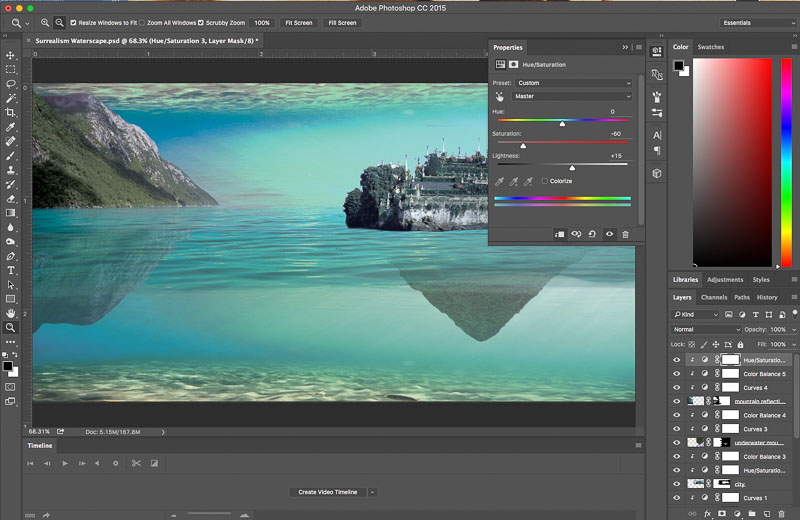
Task: Switch to the History tab
Action: click(767, 297)
